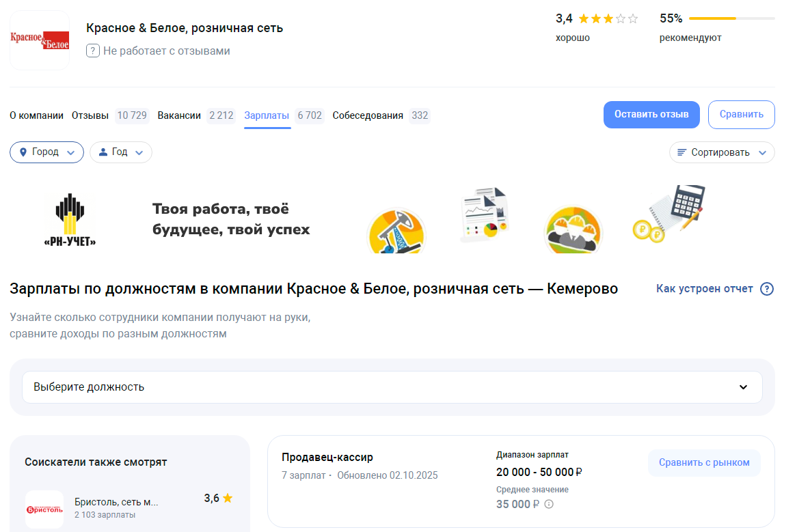Click the 'Не работает с отзывами' label

[166, 51]
